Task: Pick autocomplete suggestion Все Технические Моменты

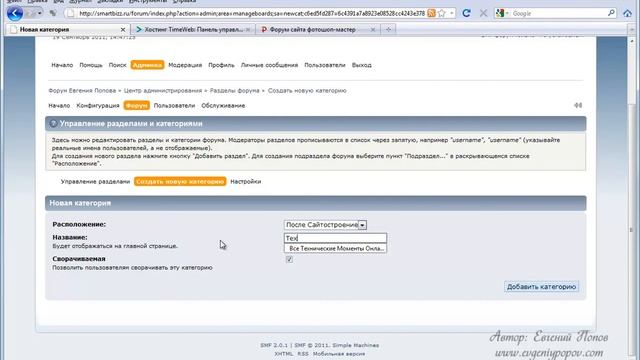Action: (x=336, y=248)
